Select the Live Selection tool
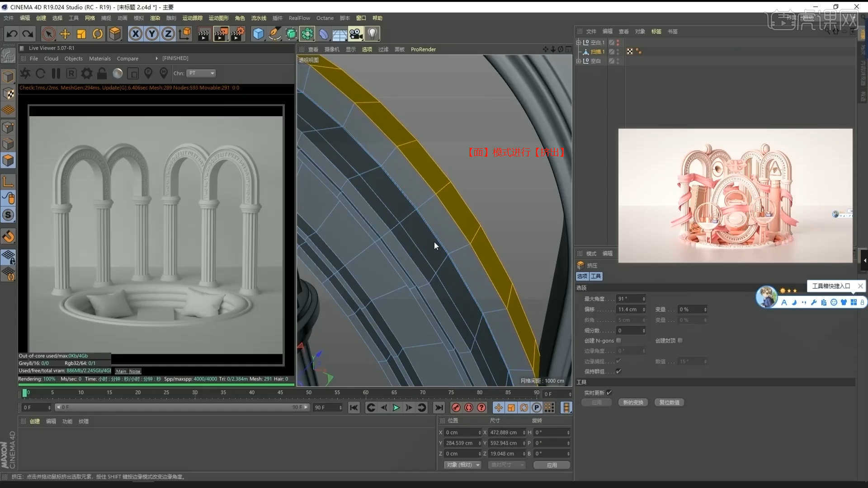Viewport: 868px width, 488px height. (x=48, y=34)
